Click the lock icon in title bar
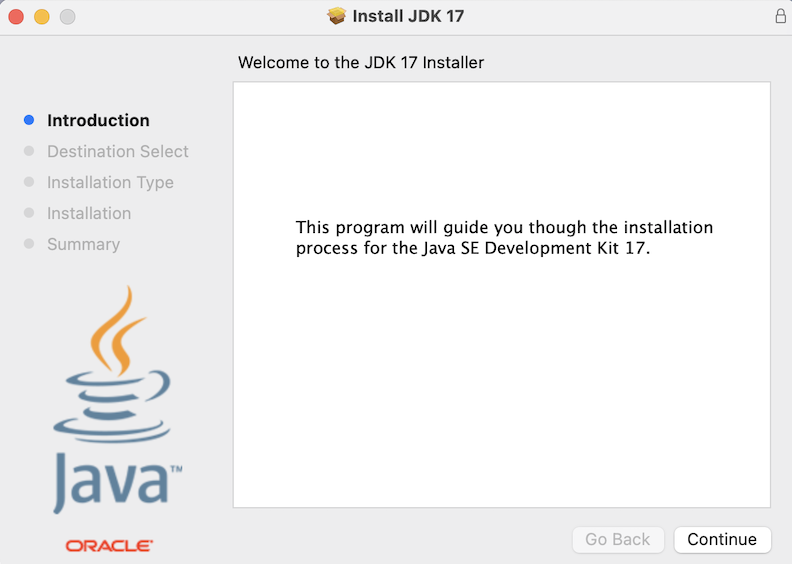 click(780, 16)
